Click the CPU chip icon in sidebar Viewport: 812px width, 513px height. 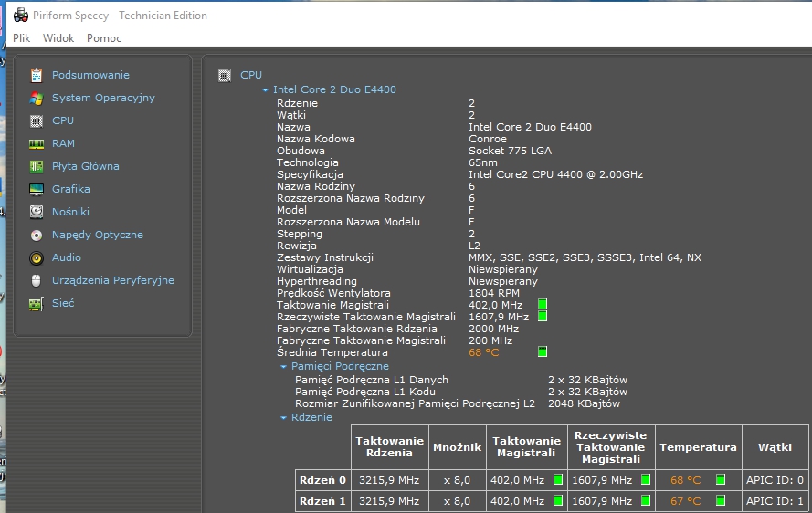point(37,121)
